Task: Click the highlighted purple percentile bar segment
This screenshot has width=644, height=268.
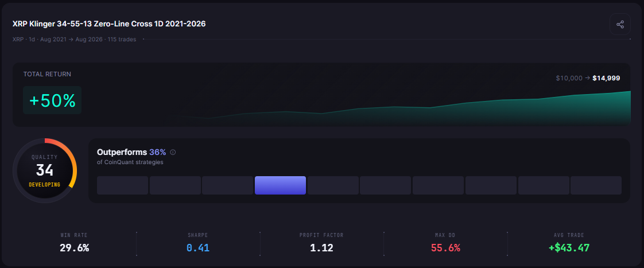Action: pos(280,185)
